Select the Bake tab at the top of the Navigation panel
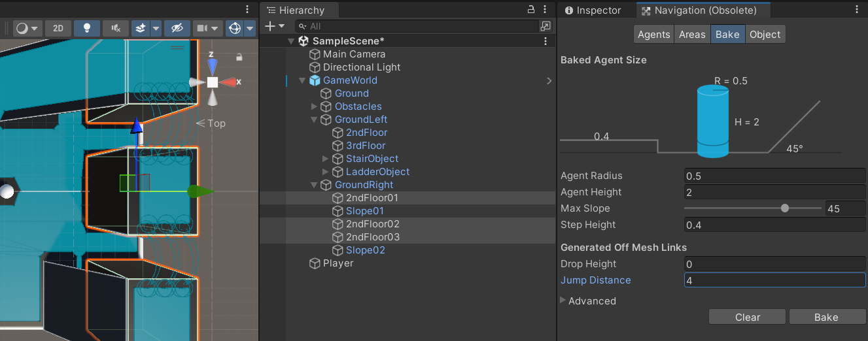This screenshot has height=341, width=868. [727, 34]
